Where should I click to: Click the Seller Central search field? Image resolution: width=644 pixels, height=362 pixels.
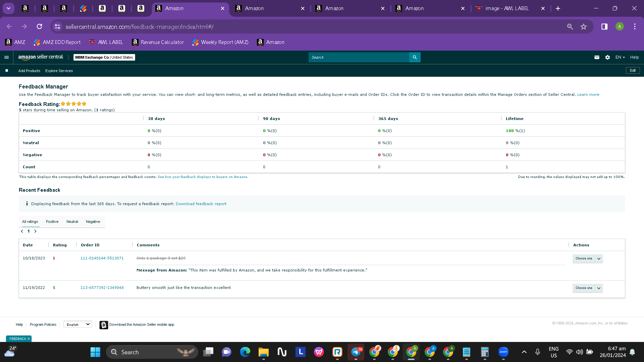click(359, 57)
